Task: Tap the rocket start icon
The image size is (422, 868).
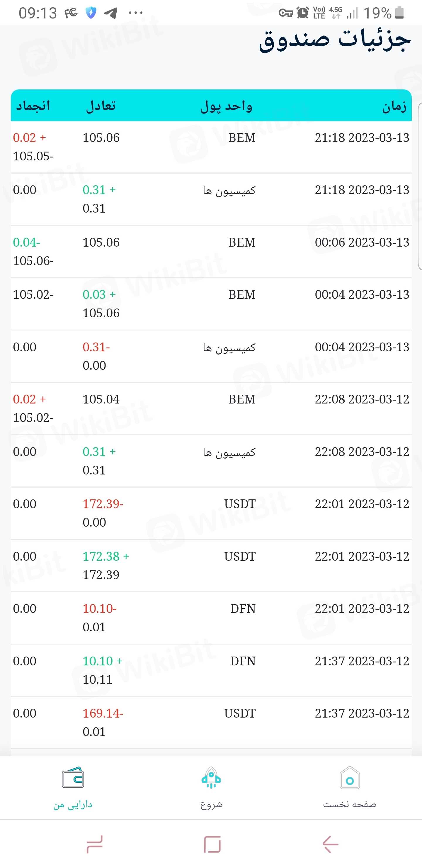Action: tap(211, 778)
